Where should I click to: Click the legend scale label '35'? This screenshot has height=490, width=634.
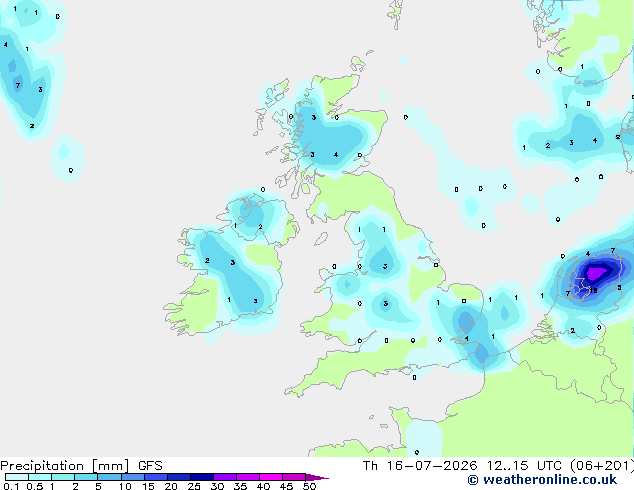pyautogui.click(x=240, y=486)
